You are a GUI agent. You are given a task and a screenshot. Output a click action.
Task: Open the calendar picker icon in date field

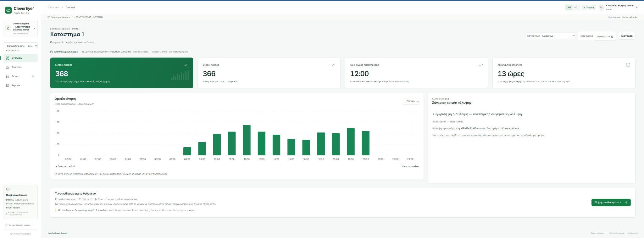pos(612,36)
